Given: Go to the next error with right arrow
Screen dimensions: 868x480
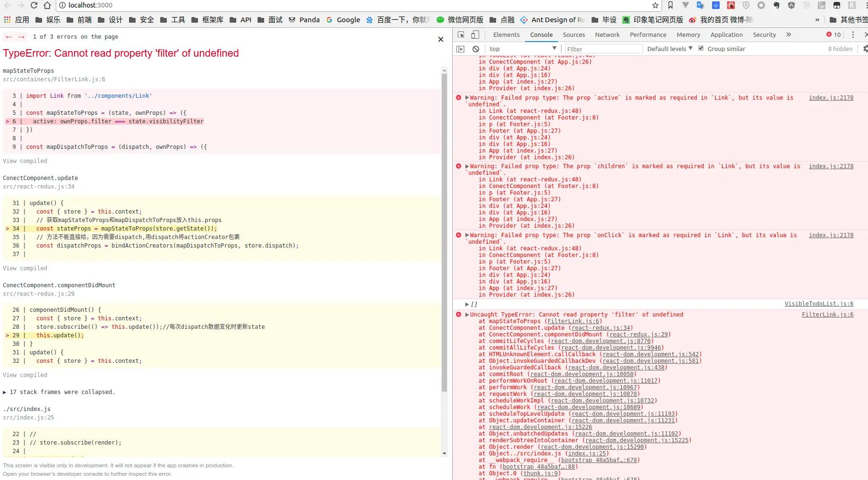Looking at the screenshot, I should point(21,37).
